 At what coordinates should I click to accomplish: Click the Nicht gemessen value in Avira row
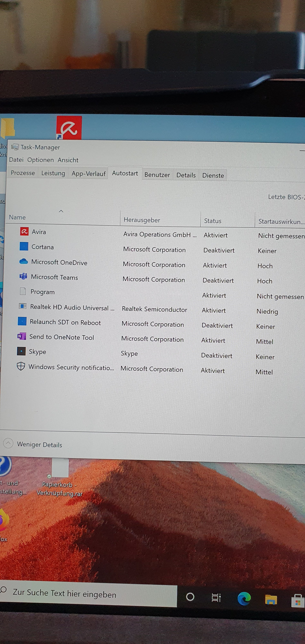[x=282, y=236]
